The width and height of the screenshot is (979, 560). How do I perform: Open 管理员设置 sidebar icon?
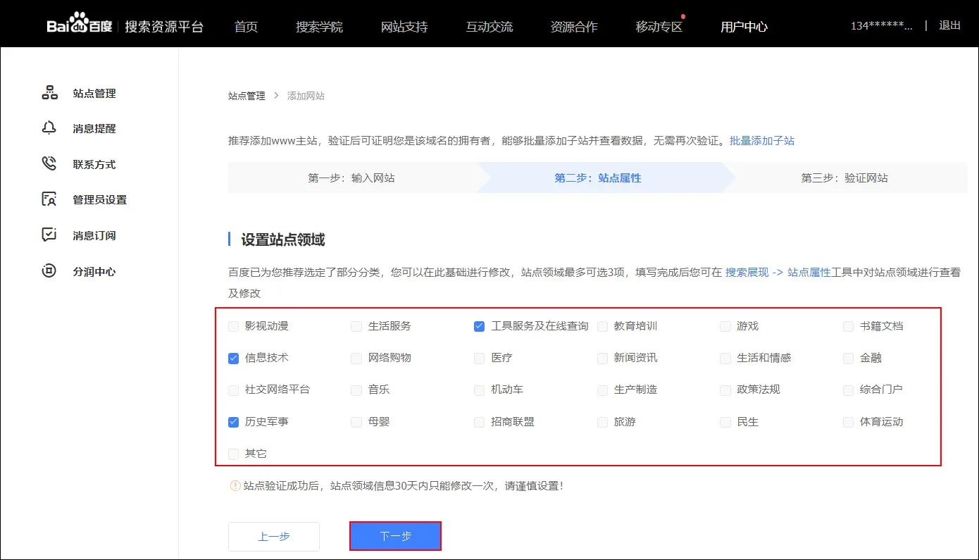(49, 199)
